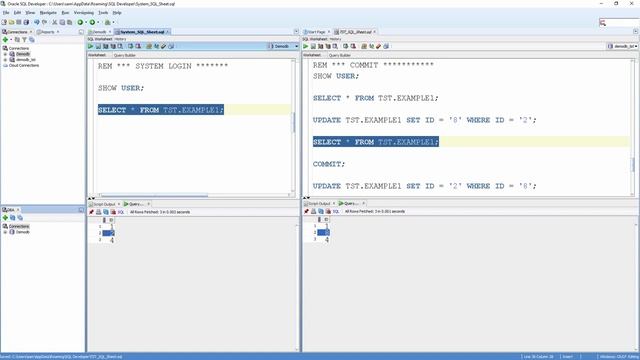Click Commit icon in TST worksheet toolbar
Viewport: 640px width, 360px height.
[x=346, y=46]
